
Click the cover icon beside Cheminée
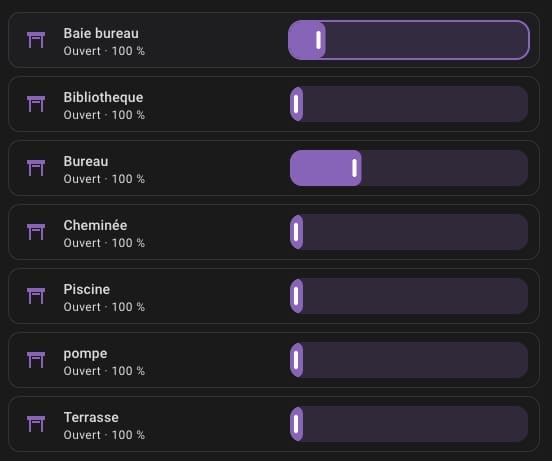click(36, 232)
